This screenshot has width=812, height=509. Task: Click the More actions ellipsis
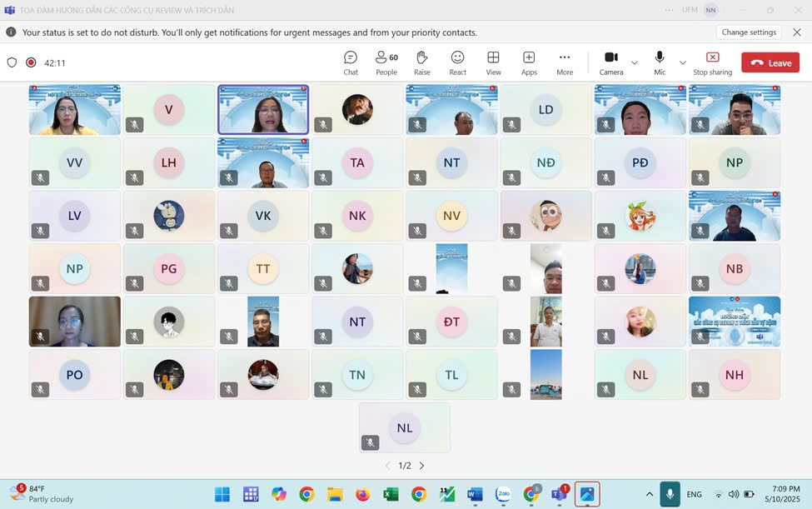[x=565, y=62]
